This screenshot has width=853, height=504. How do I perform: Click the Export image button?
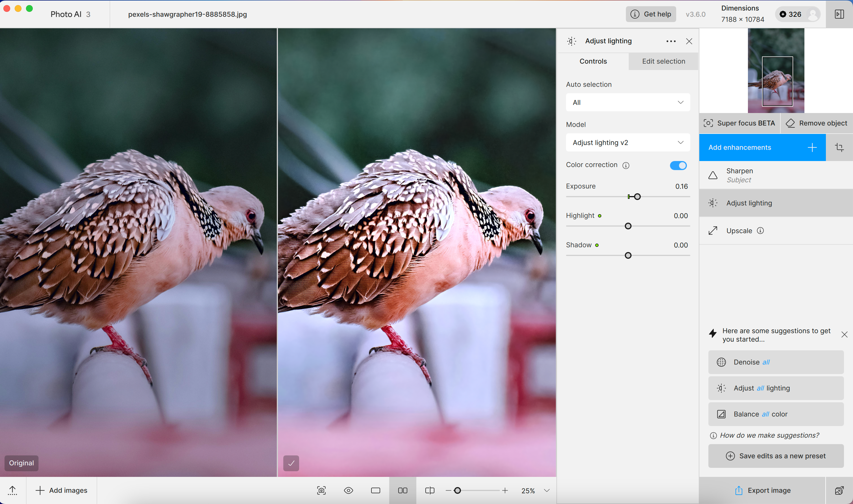762,490
